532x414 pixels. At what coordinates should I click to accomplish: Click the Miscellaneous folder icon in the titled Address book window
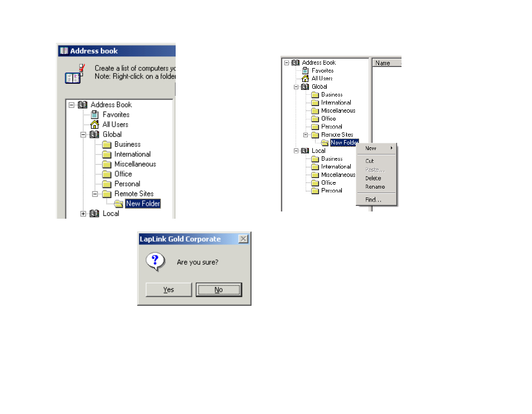coord(107,164)
